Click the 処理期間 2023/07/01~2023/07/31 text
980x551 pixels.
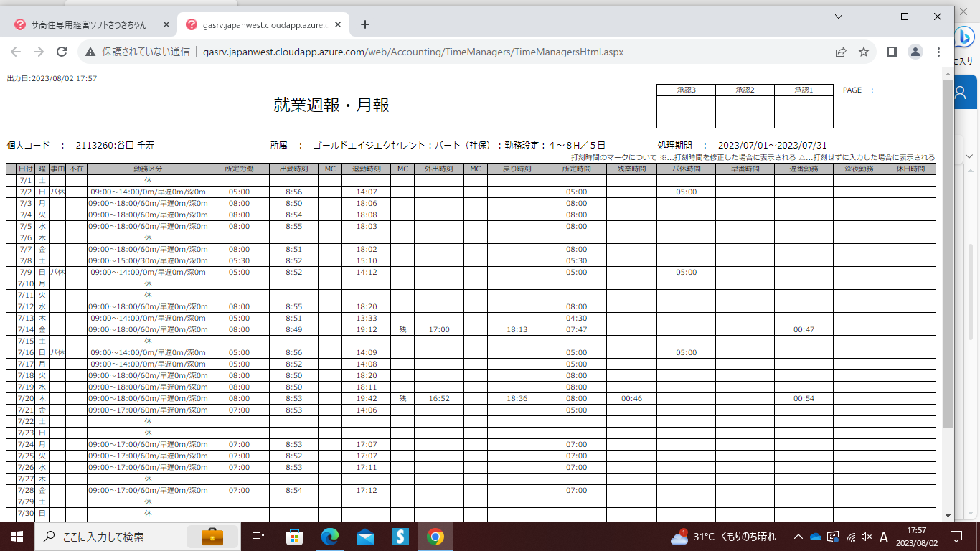[742, 145]
